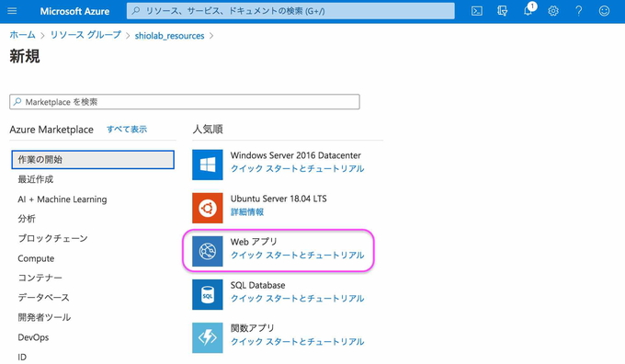Go to ホーム breadcrumb
Viewport: 625px width, 364px height.
coord(22,35)
